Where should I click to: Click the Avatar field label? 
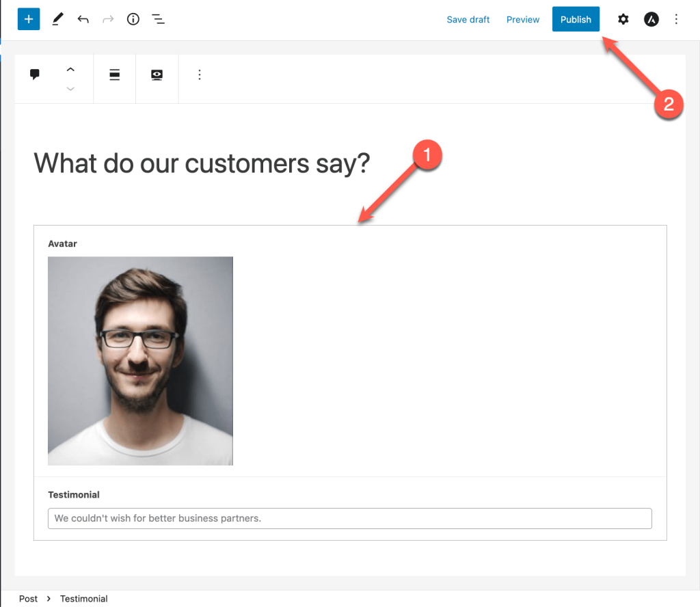tap(62, 244)
